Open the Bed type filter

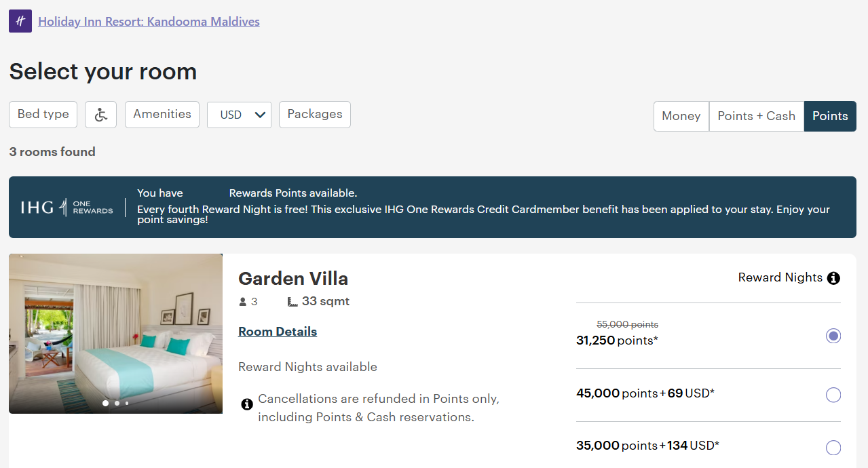43,115
